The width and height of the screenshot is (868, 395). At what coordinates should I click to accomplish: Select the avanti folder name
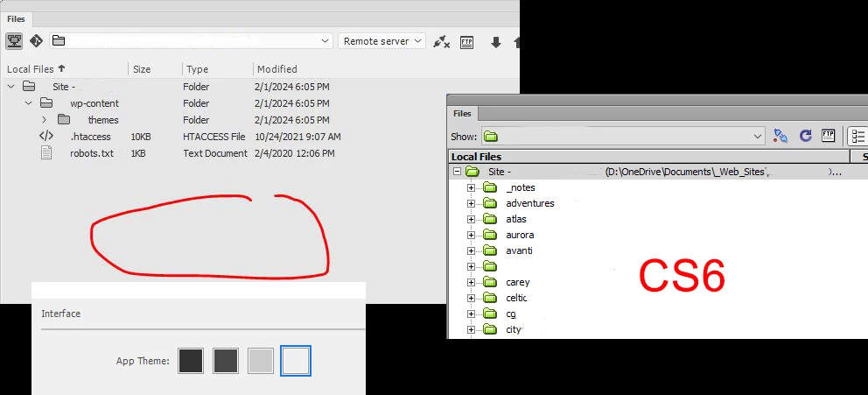[x=519, y=250]
